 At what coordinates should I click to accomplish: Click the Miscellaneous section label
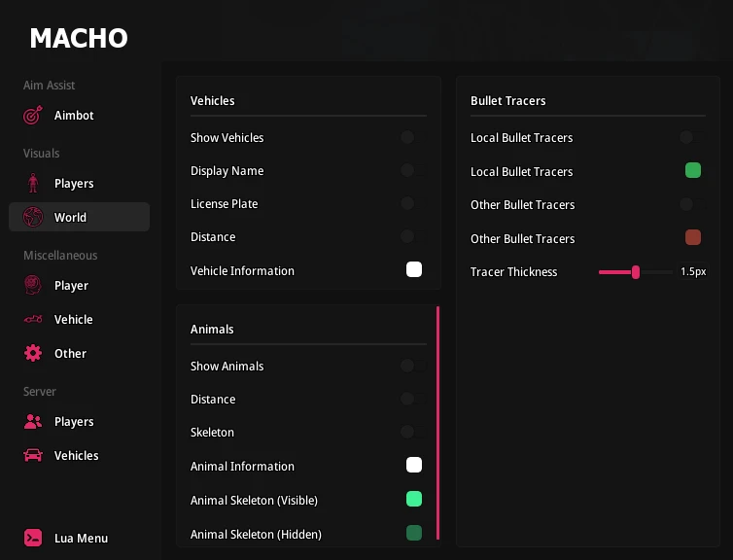click(x=60, y=256)
